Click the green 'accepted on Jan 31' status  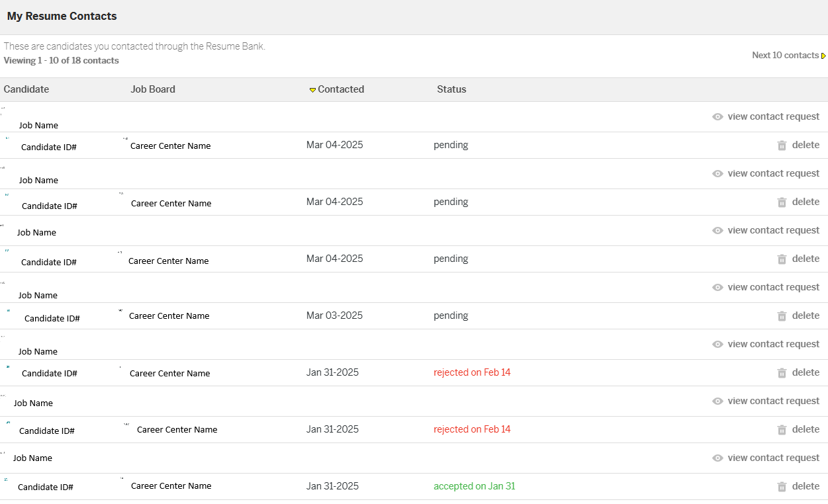coord(474,486)
